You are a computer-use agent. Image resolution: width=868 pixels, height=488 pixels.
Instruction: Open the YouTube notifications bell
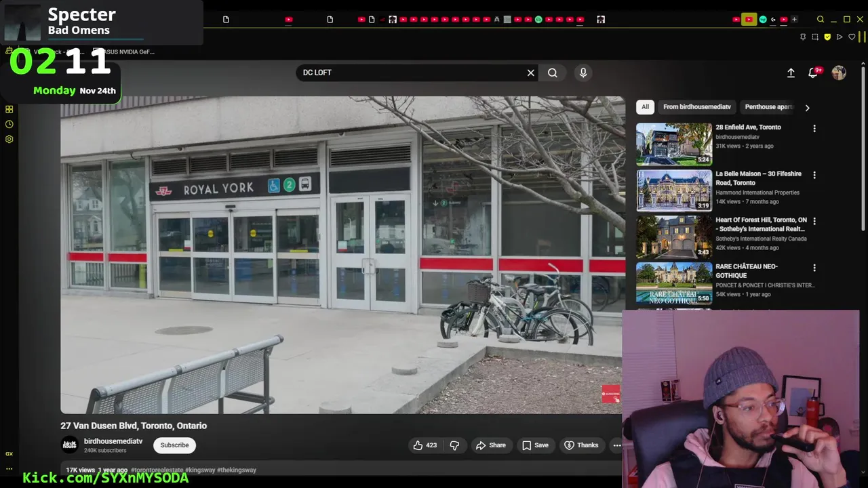[x=813, y=73]
